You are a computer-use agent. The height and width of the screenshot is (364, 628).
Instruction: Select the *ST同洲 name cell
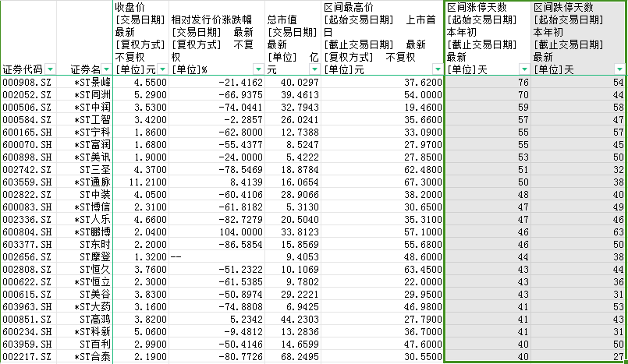click(84, 95)
